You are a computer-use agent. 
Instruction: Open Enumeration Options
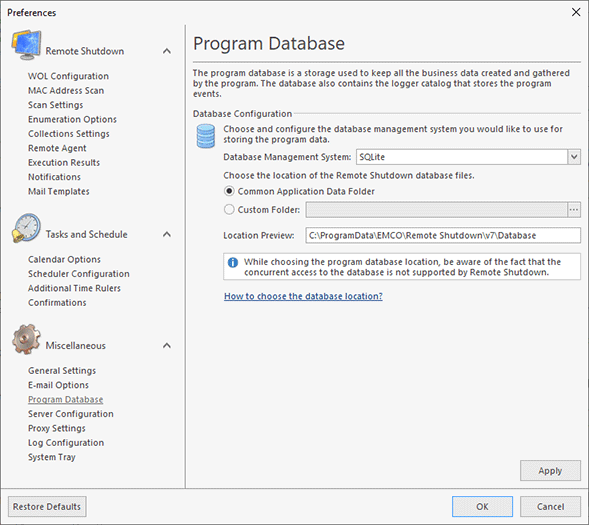(72, 119)
